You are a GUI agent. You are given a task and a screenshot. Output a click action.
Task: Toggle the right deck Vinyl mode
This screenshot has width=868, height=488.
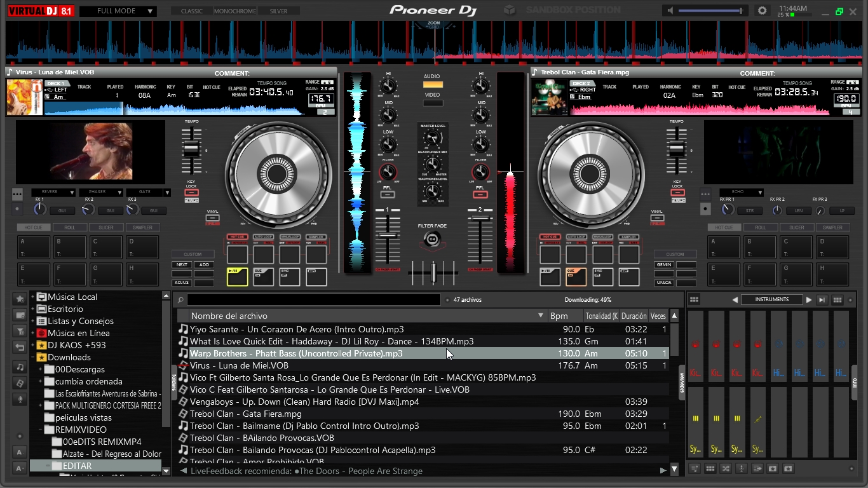(657, 218)
